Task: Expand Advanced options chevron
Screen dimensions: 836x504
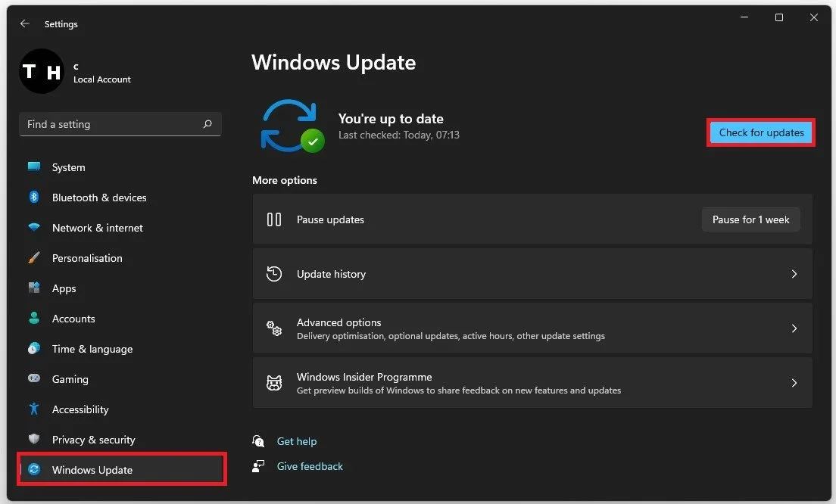Action: tap(794, 328)
